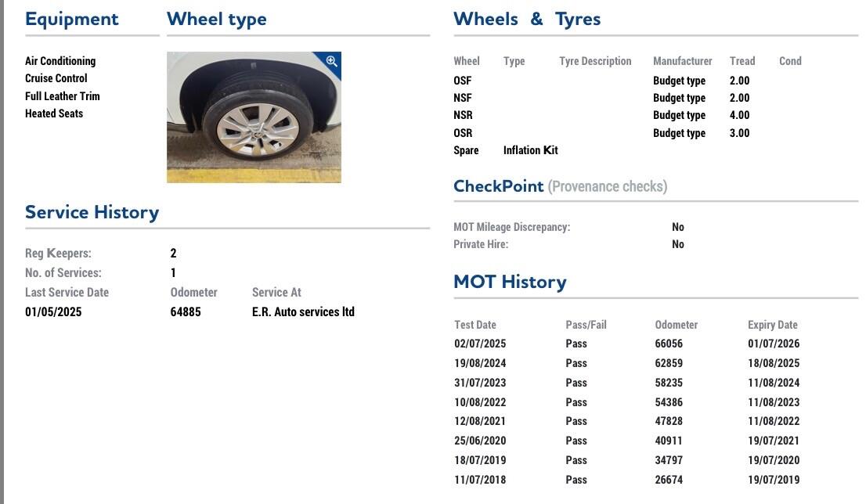The height and width of the screenshot is (504, 866).
Task: Open the wheel type photo thumbnail
Action: [254, 117]
